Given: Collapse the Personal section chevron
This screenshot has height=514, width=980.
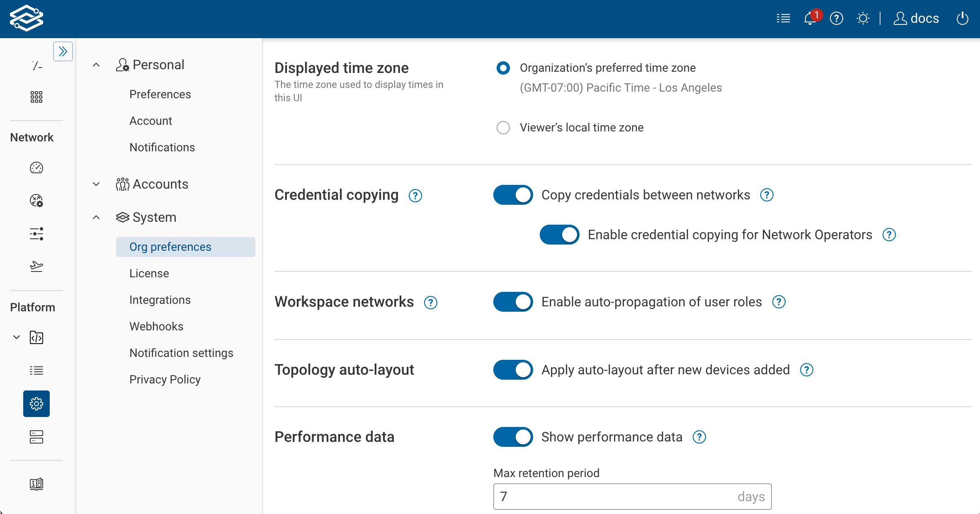Looking at the screenshot, I should click(x=96, y=65).
